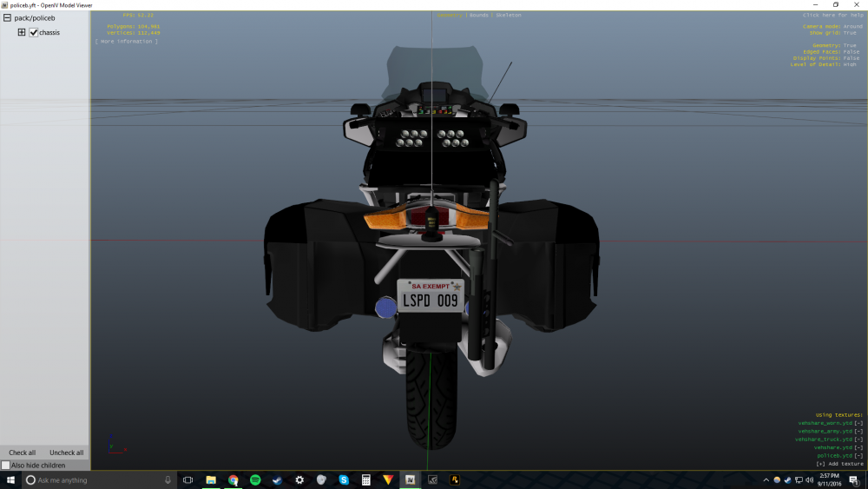
Task: Open Google Chrome from the taskbar
Action: [x=233, y=480]
